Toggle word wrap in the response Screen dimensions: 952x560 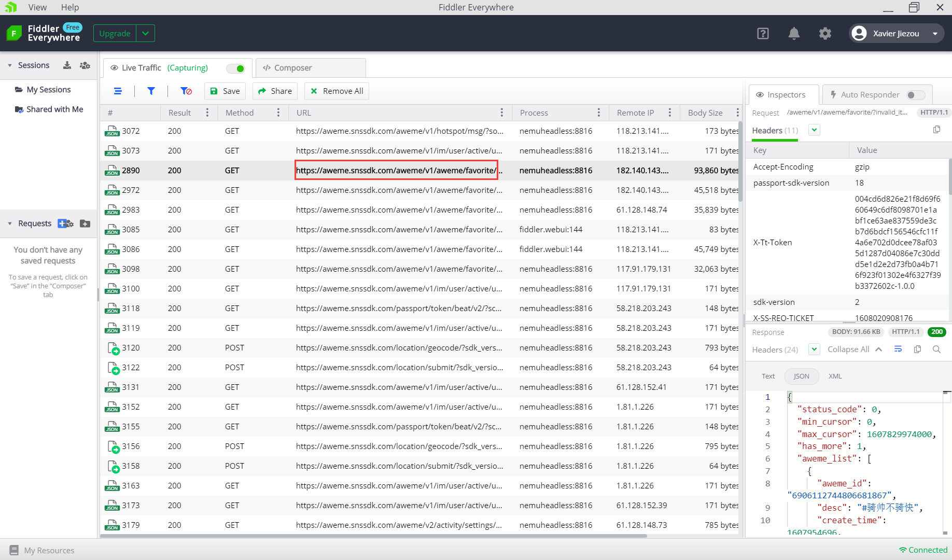tap(898, 349)
